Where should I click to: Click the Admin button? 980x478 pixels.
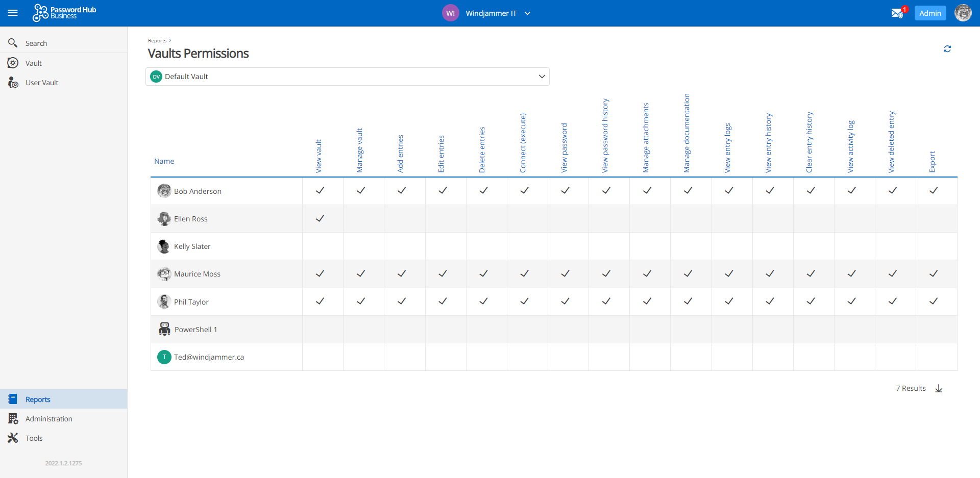930,13
